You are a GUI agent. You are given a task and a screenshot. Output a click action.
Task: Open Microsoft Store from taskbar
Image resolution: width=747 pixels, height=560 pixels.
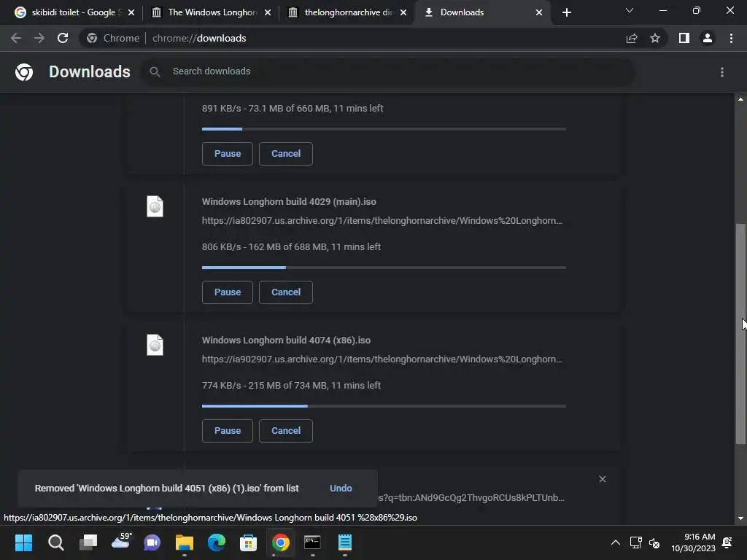pos(248,542)
